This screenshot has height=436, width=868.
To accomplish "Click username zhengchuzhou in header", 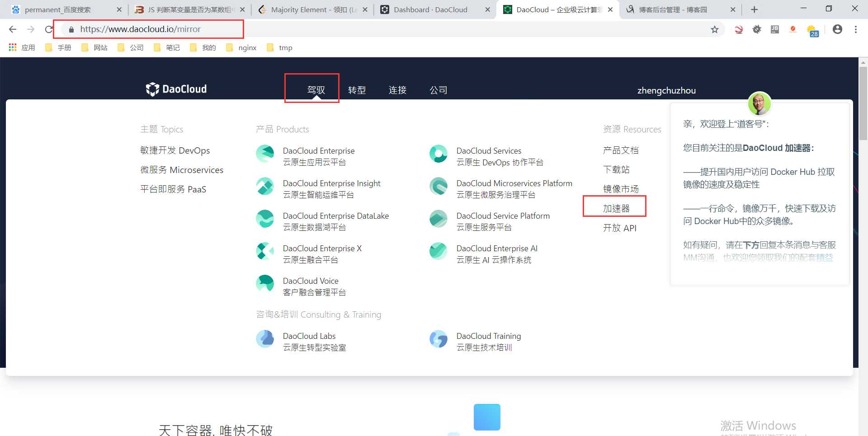I will (666, 90).
